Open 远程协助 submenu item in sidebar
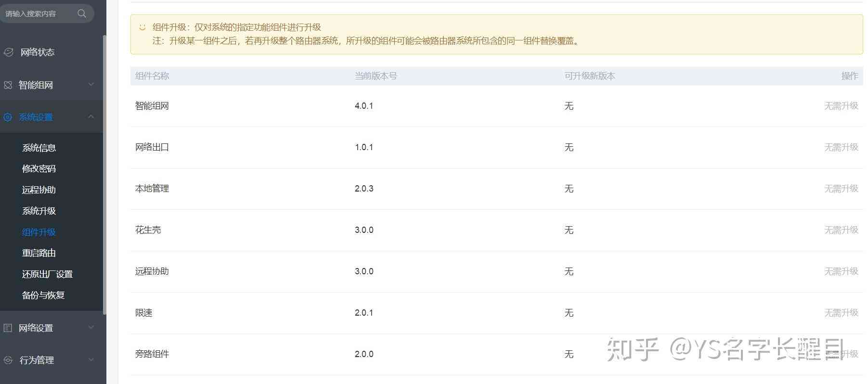This screenshot has width=868, height=384. click(x=39, y=190)
